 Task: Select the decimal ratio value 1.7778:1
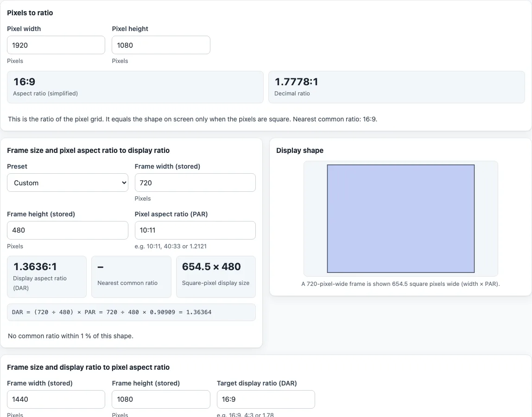pyautogui.click(x=296, y=82)
